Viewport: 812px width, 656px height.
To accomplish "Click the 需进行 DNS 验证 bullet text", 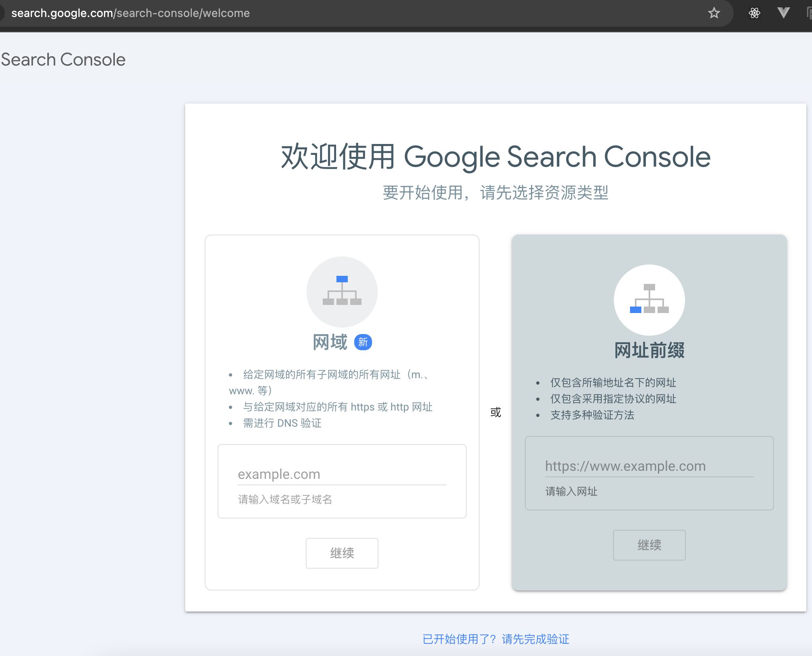I will coord(282,423).
